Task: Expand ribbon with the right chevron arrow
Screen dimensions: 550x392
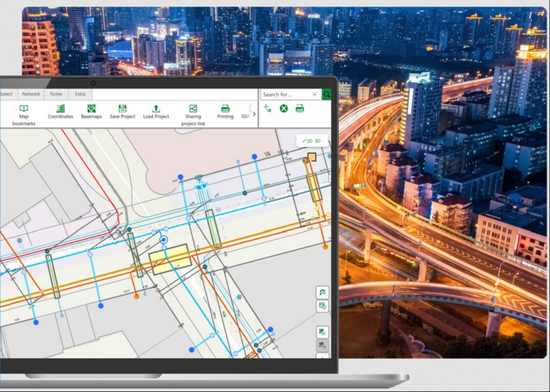Action: coord(254,114)
